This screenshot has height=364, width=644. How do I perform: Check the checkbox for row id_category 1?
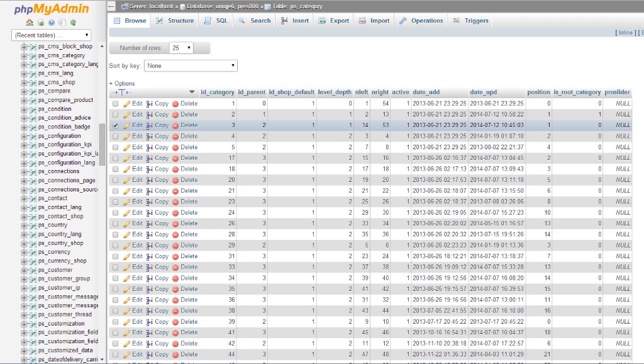[115, 103]
